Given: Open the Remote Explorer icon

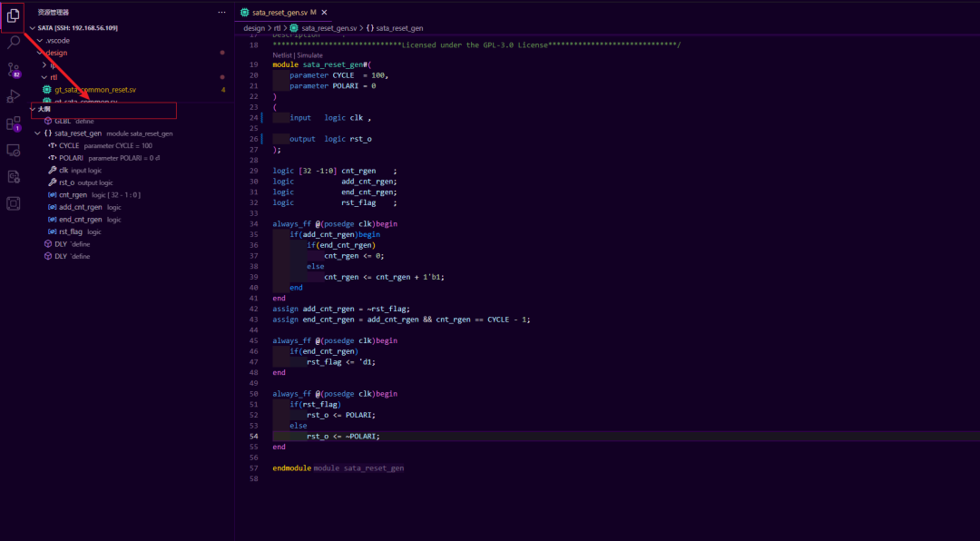Looking at the screenshot, I should (14, 150).
